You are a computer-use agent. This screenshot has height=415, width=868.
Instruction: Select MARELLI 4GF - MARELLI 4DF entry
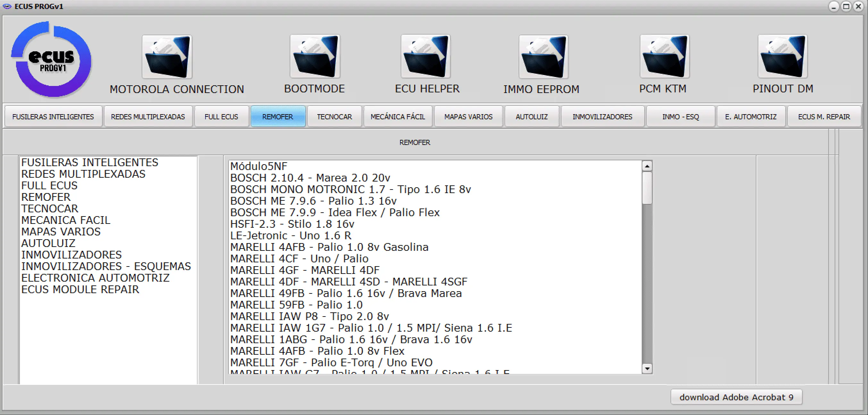coord(305,270)
